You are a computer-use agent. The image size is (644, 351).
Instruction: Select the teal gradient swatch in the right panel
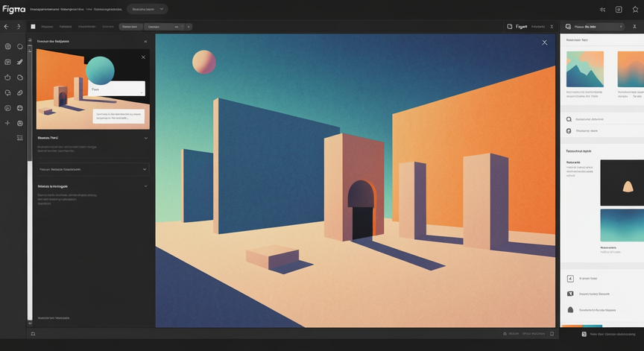[x=622, y=225]
